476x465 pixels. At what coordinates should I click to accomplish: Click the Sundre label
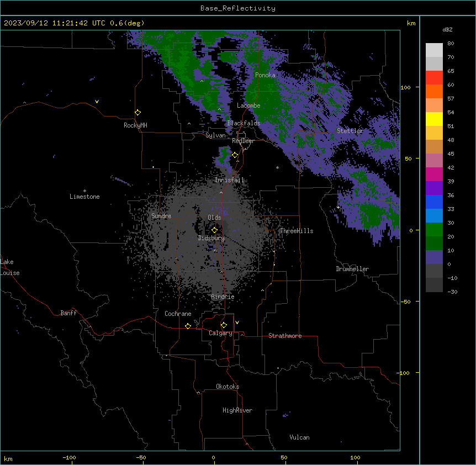click(x=161, y=216)
